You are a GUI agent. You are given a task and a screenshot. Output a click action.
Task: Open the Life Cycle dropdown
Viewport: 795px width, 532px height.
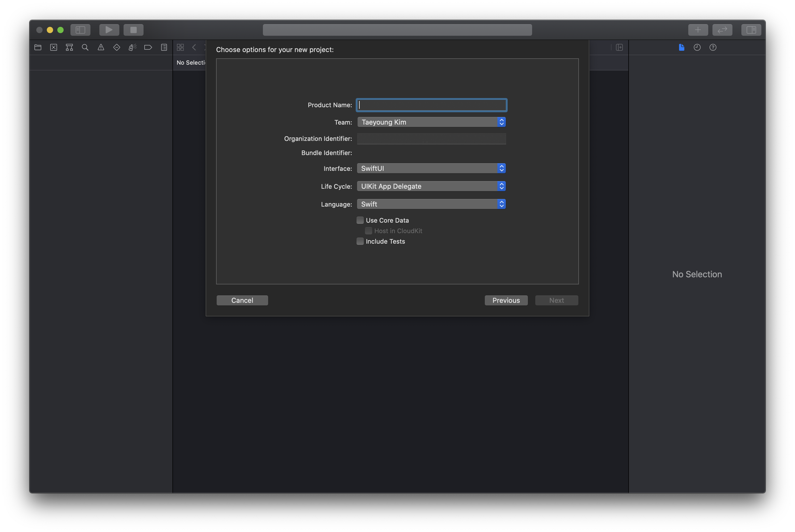431,186
